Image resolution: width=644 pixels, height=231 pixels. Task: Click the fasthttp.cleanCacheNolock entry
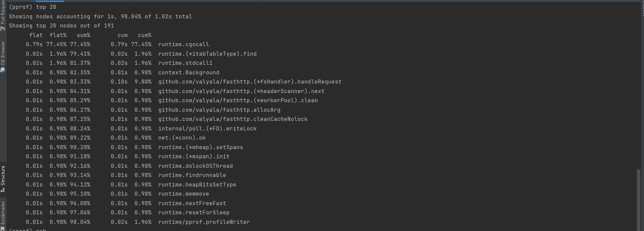pos(233,119)
